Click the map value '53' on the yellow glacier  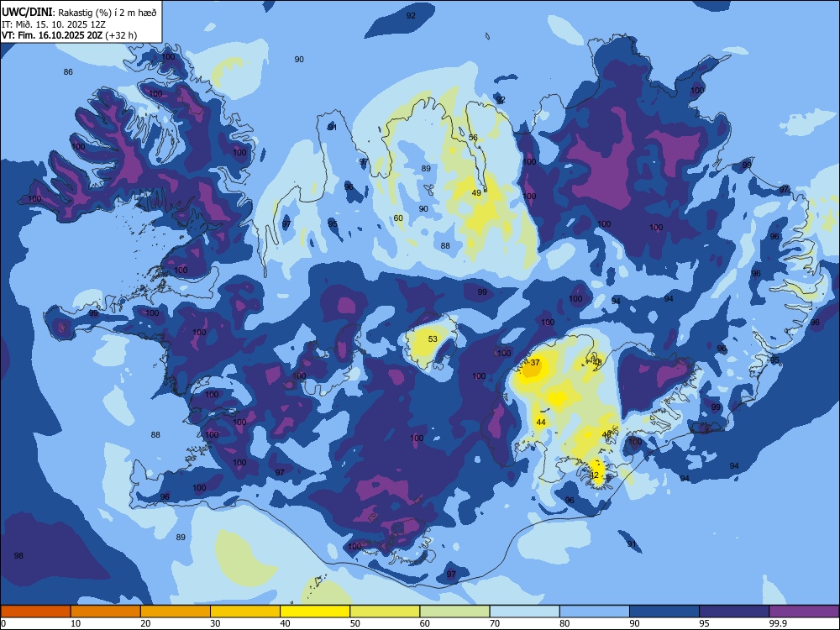(x=433, y=339)
